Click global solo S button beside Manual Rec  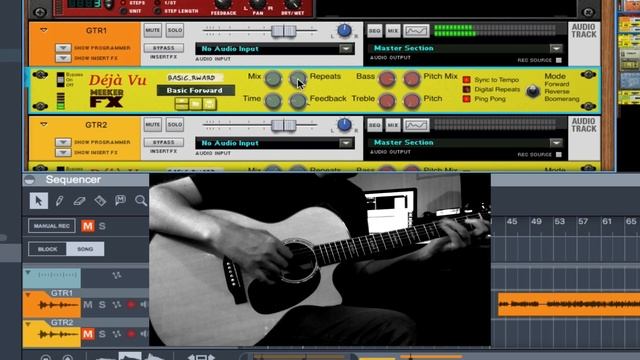click(102, 226)
